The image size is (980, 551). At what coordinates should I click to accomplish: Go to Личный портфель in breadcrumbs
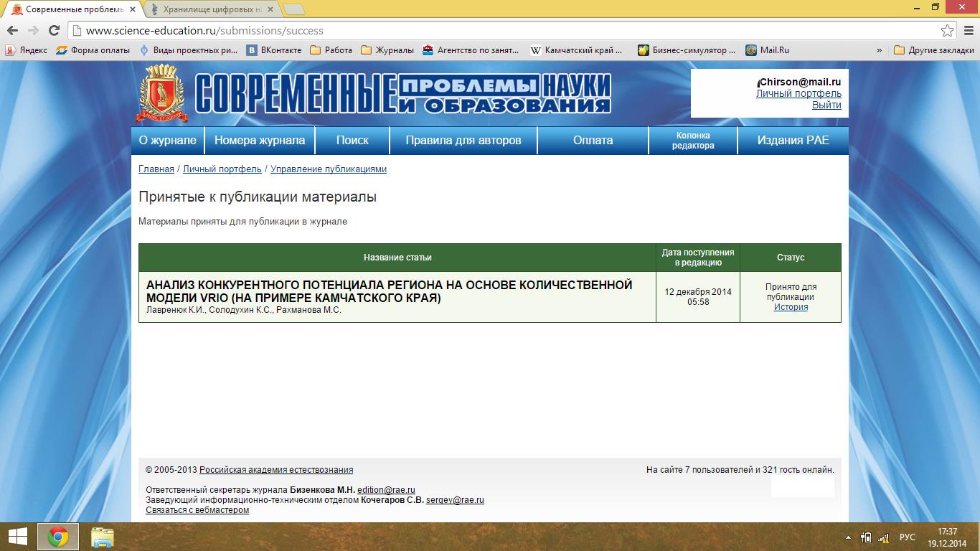pyautogui.click(x=222, y=169)
